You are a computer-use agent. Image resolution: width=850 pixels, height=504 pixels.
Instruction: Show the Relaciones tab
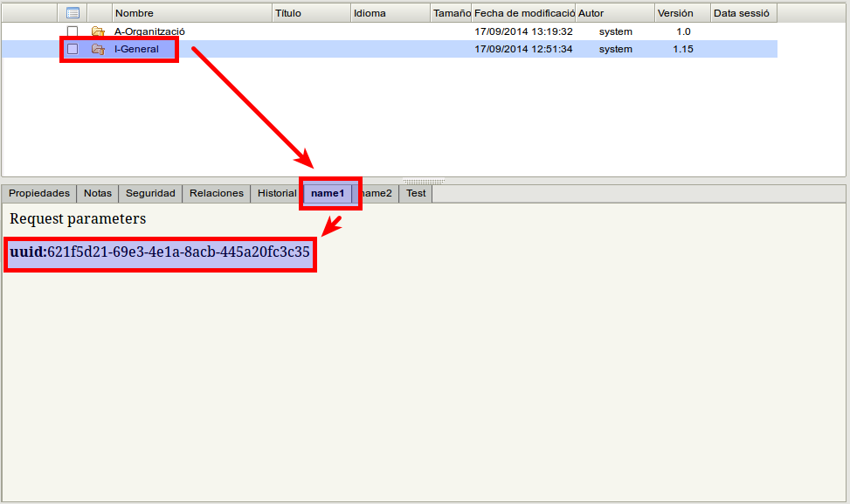pyautogui.click(x=217, y=193)
